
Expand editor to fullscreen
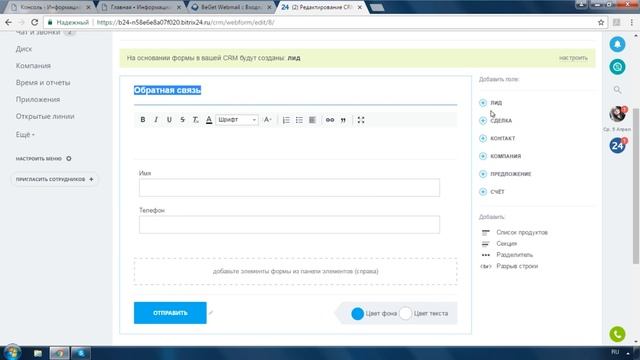click(361, 120)
